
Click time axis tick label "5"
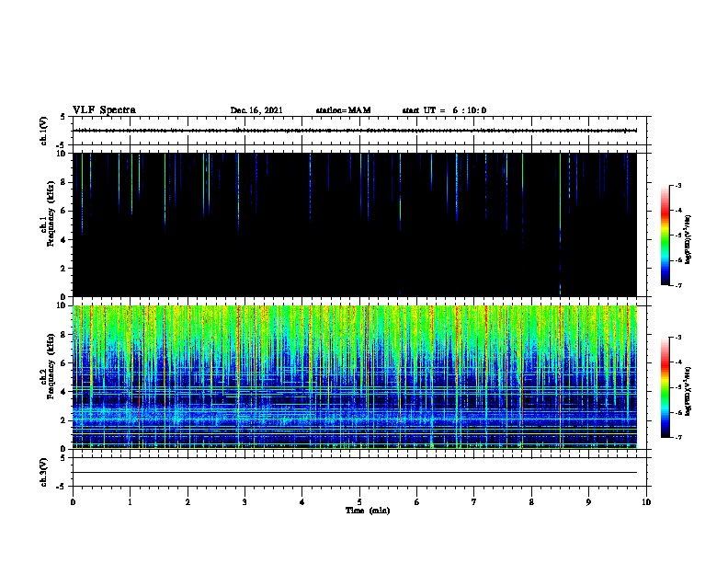click(359, 502)
